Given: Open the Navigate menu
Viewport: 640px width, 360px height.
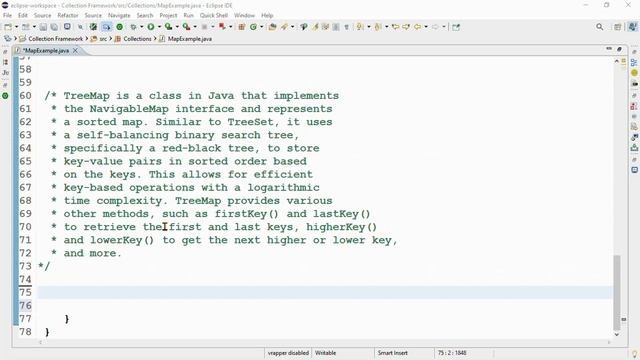Looking at the screenshot, I should click(119, 15).
